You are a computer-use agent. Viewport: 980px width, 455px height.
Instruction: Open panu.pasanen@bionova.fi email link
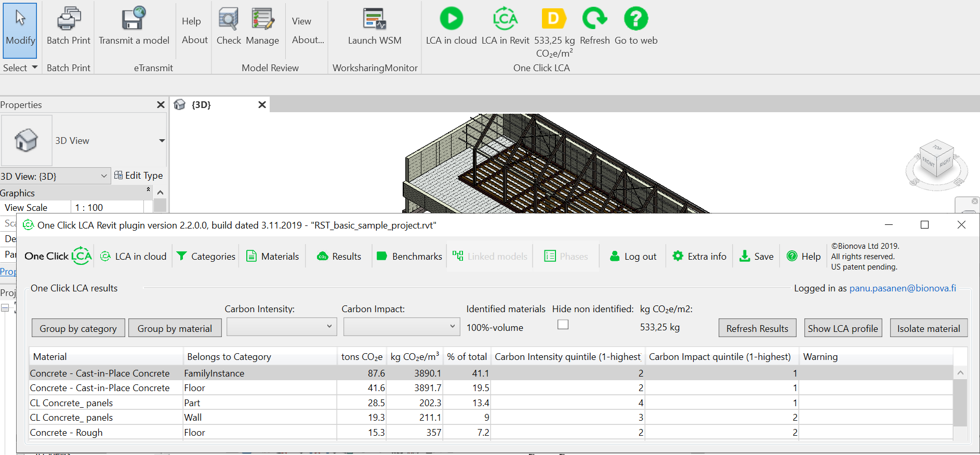point(903,288)
